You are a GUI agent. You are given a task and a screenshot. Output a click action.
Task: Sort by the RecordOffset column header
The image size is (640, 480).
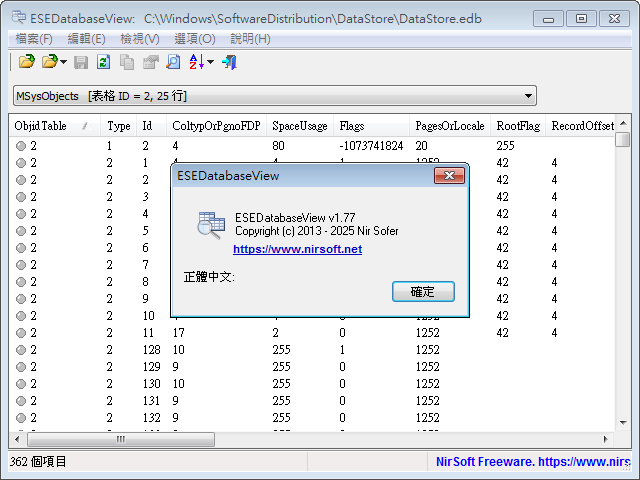click(x=582, y=126)
